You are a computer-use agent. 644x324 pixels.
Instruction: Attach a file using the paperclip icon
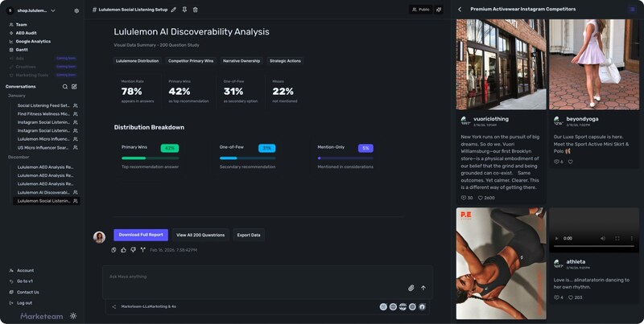point(411,288)
